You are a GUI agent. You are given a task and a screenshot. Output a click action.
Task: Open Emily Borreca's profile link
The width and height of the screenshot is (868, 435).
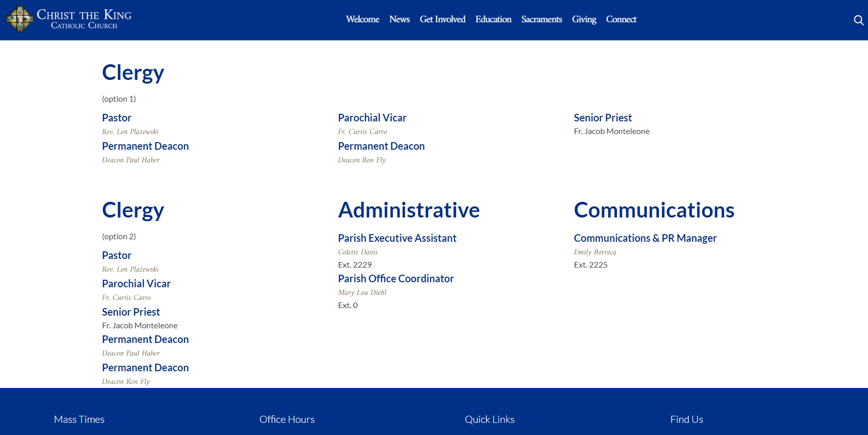click(x=595, y=252)
